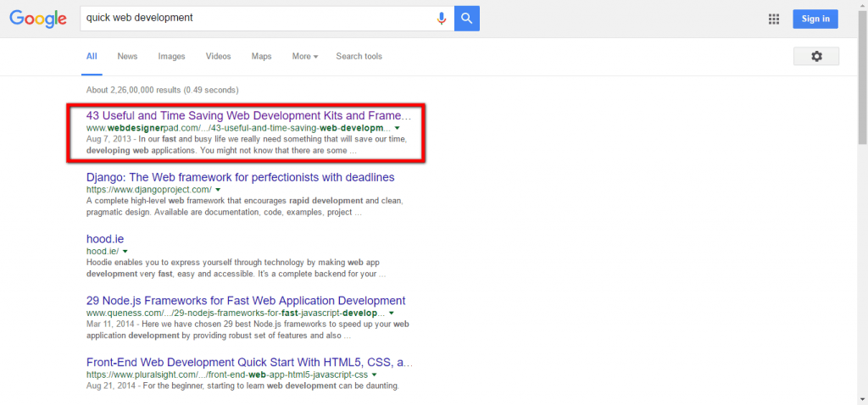Open 29 Node.js Frameworks result
868x405 pixels.
click(246, 301)
